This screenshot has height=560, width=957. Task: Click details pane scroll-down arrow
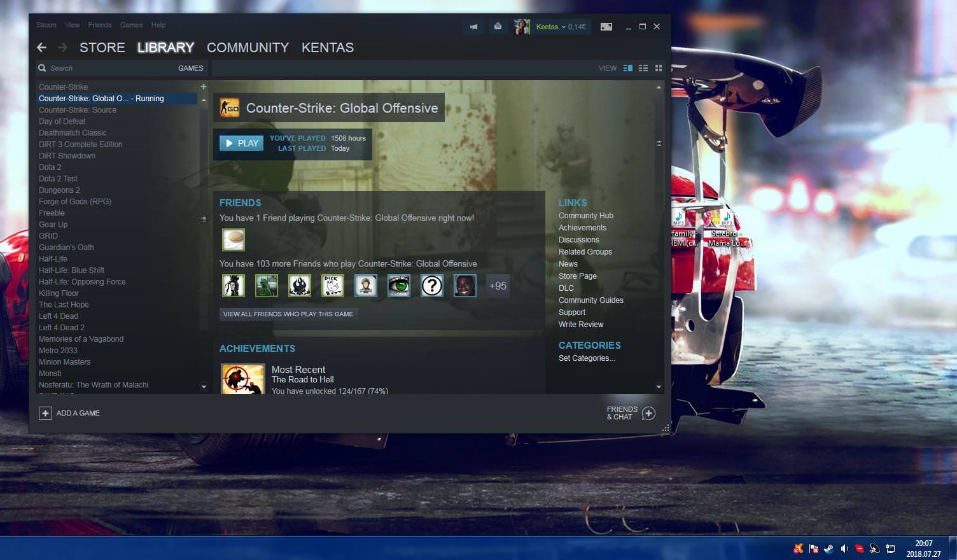[659, 386]
